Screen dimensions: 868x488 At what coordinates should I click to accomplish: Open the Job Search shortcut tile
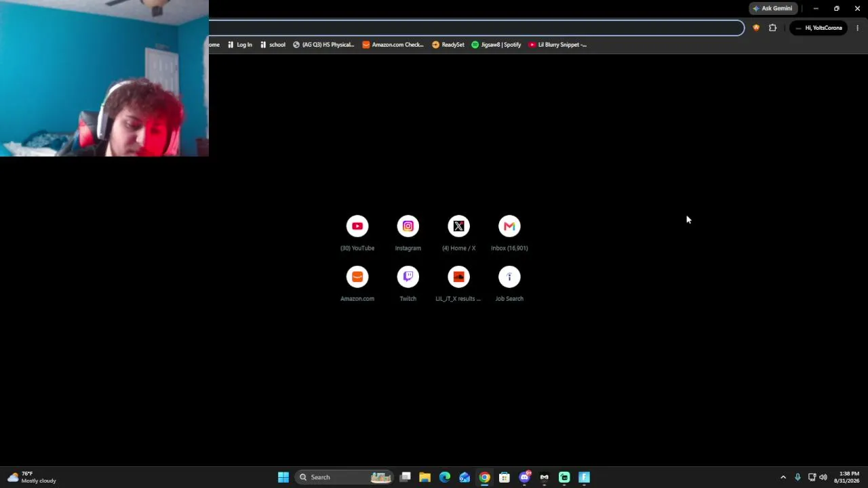[x=509, y=284]
